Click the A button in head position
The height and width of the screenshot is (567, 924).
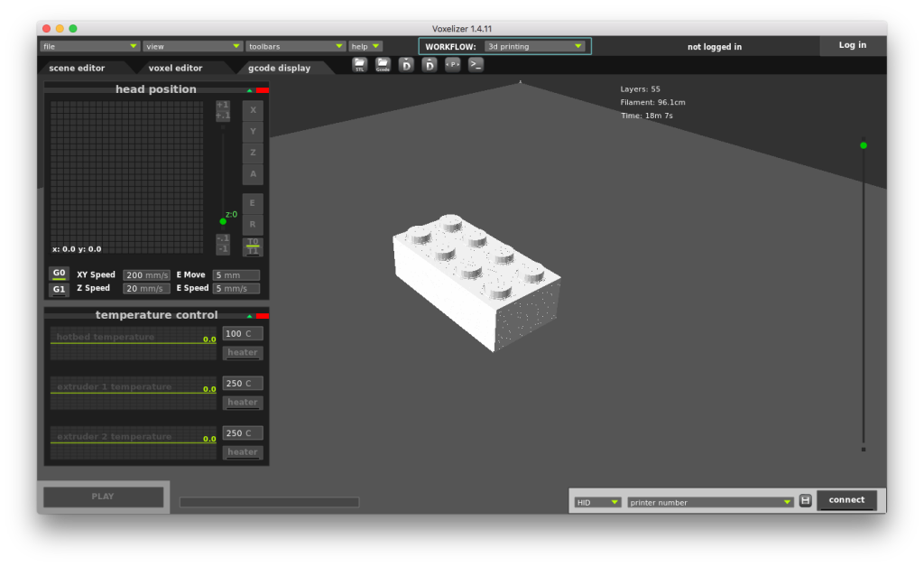point(253,174)
